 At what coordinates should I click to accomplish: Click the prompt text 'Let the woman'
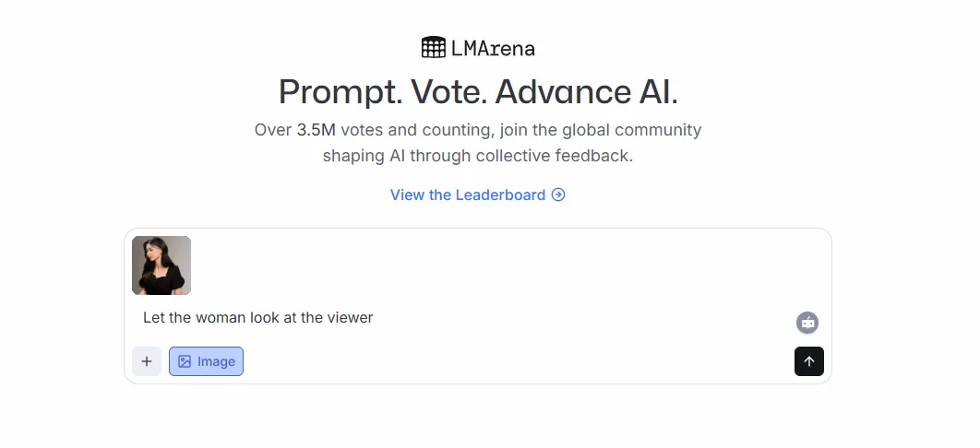[195, 317]
